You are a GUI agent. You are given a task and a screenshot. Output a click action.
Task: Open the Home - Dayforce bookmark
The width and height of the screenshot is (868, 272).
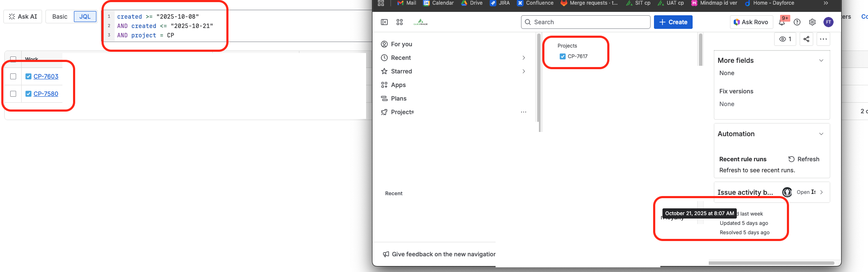[769, 3]
